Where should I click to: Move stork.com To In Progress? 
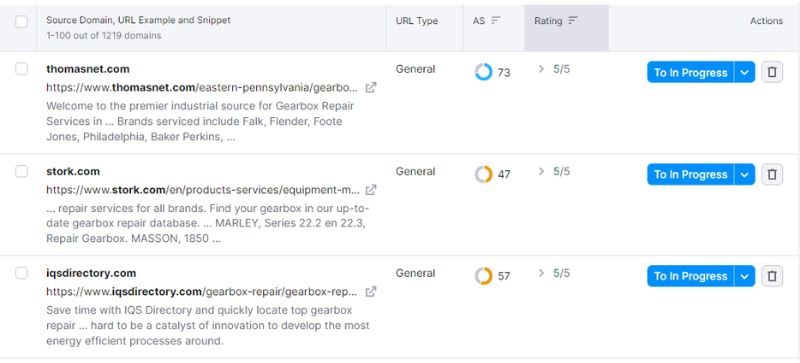tap(690, 175)
